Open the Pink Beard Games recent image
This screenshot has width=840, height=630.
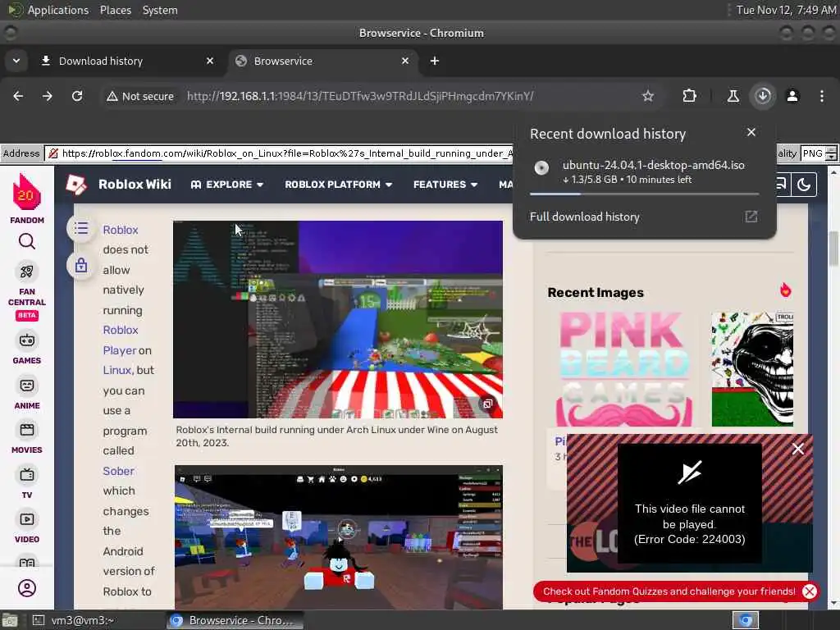pos(624,368)
